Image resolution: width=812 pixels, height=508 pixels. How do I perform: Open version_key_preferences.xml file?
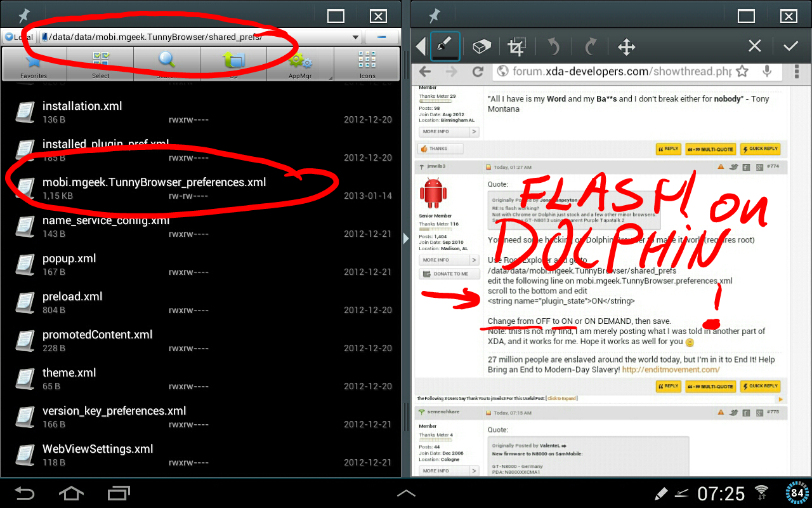pos(200,417)
